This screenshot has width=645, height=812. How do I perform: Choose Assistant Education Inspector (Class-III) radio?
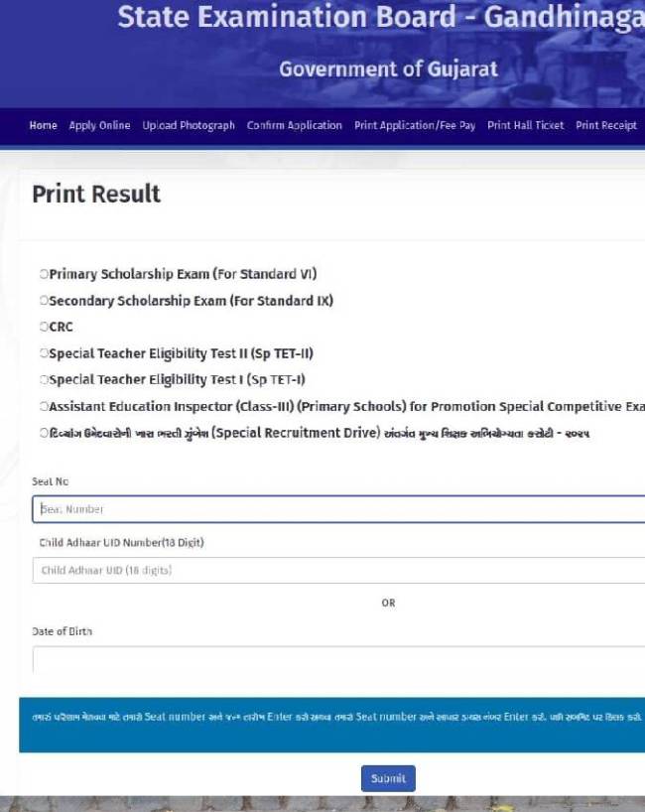tap(44, 406)
